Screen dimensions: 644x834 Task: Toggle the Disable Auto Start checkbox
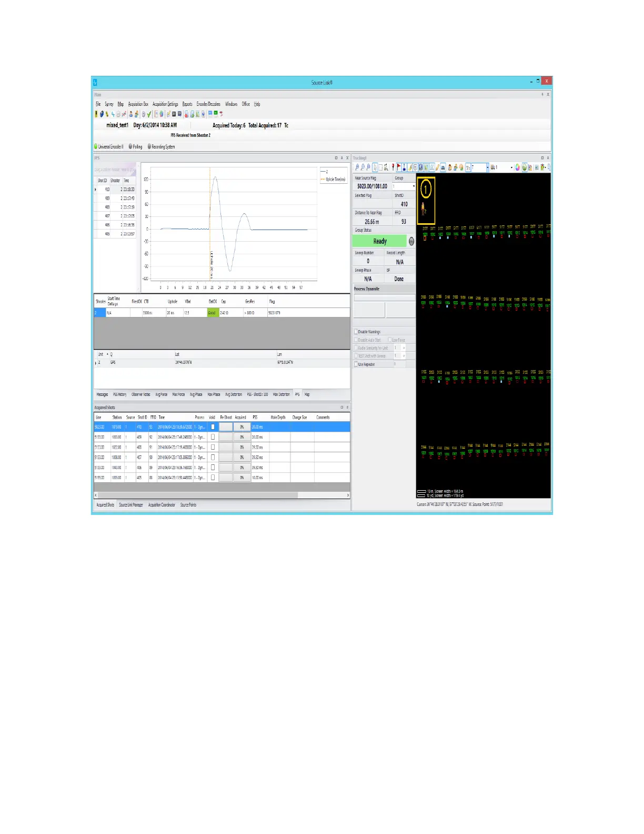356,340
